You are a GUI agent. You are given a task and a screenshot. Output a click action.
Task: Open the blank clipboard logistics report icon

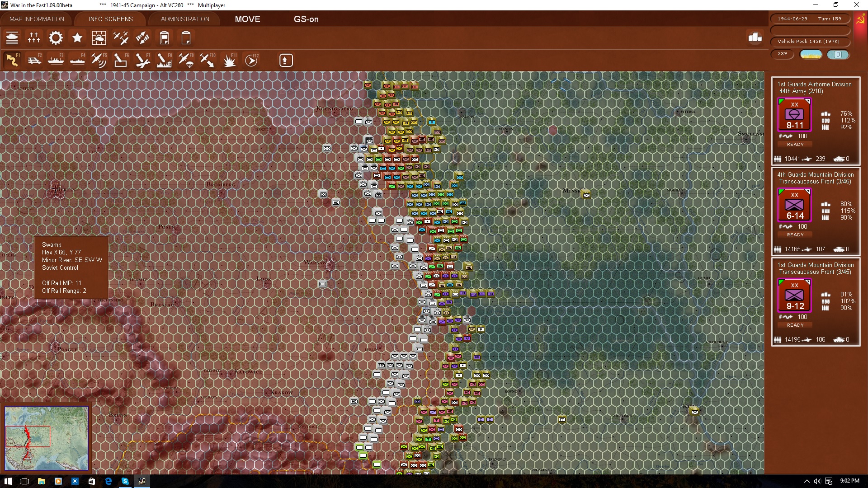point(186,38)
